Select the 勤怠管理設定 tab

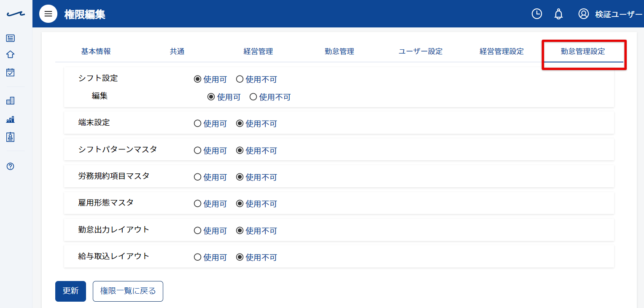(583, 51)
